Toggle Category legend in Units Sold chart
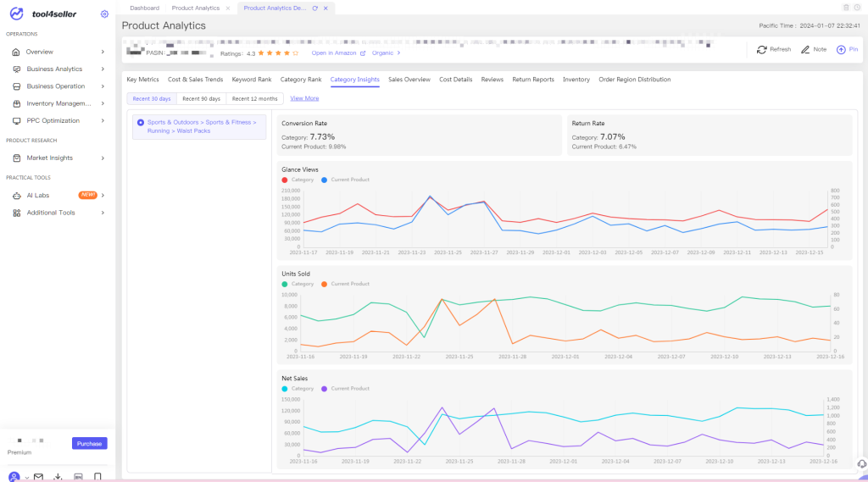 click(298, 284)
